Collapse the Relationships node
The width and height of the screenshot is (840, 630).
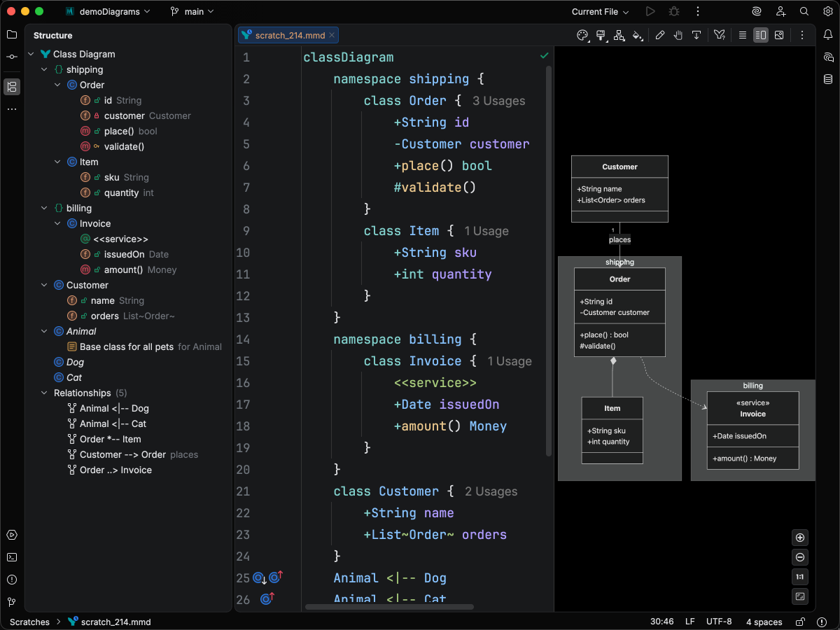[x=45, y=393]
